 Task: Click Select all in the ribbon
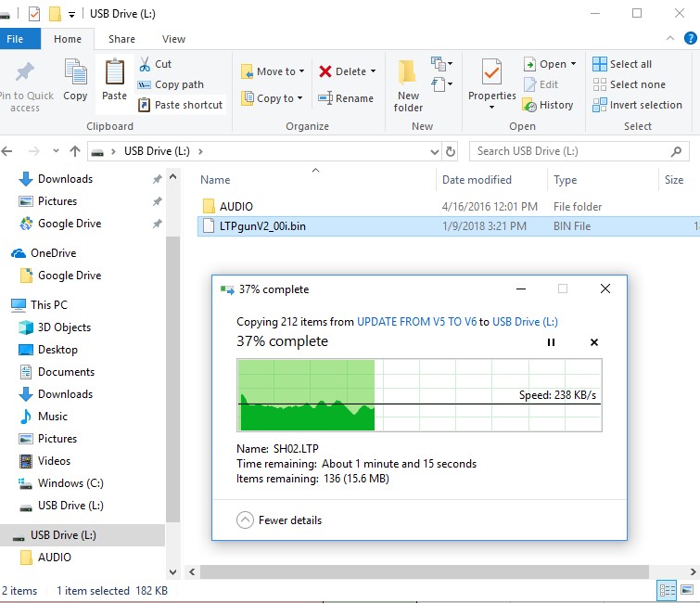[x=622, y=64]
